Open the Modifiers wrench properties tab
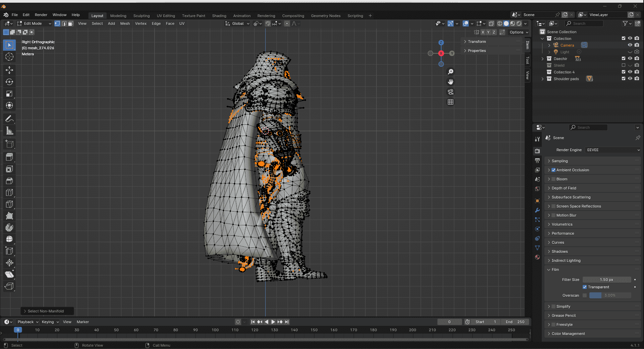The height and width of the screenshot is (349, 644). 537,210
